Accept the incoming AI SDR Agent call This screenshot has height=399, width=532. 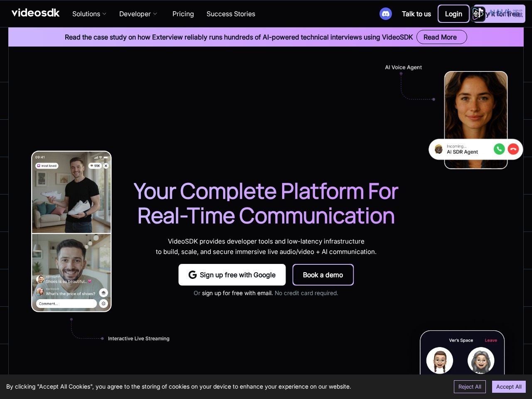pos(499,149)
